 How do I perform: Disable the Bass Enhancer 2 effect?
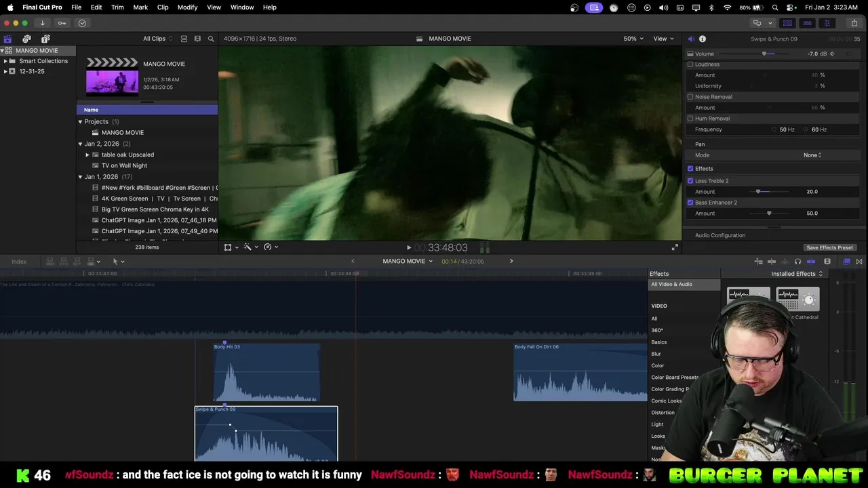click(x=690, y=203)
